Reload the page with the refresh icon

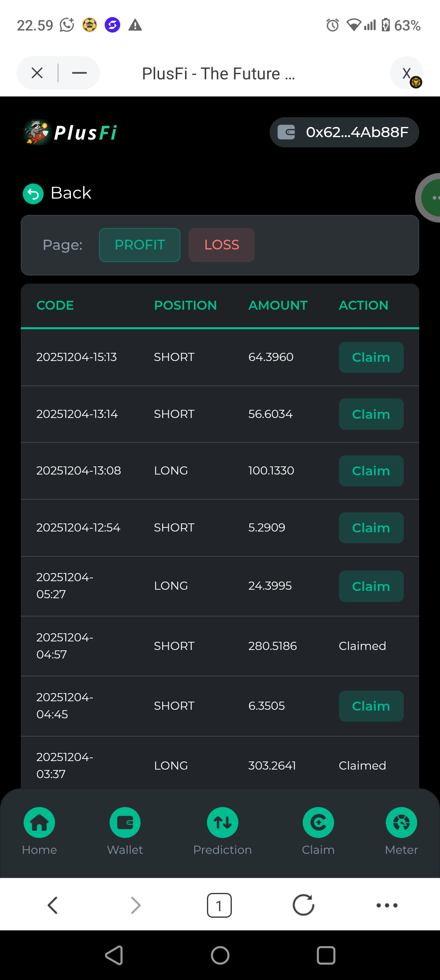coord(304,905)
